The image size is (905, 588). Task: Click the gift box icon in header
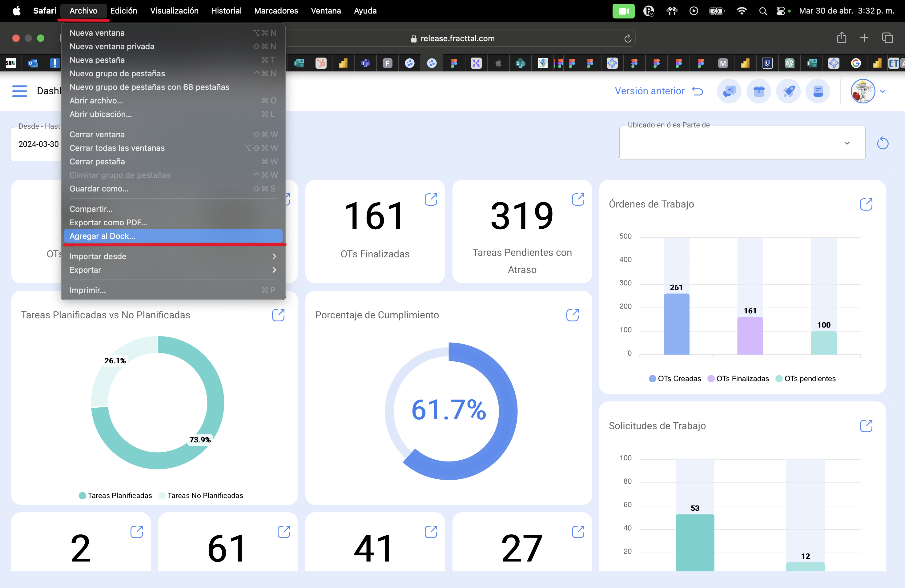(x=758, y=91)
